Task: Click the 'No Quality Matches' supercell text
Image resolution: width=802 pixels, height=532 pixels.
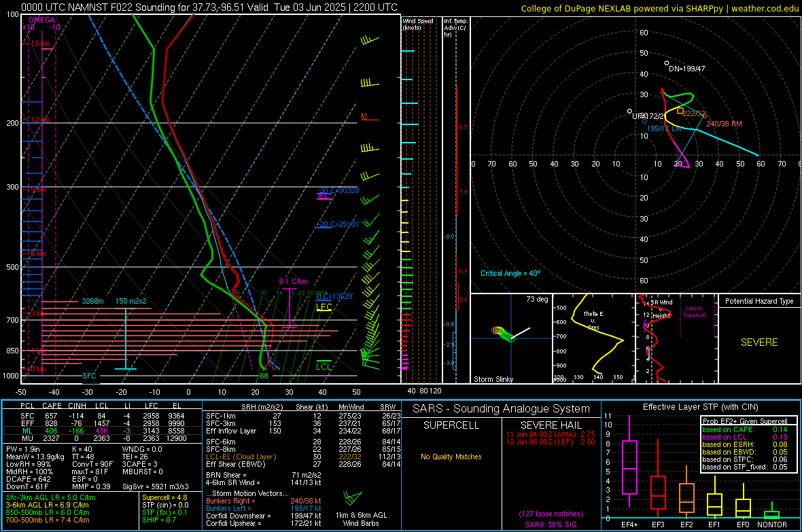Action: pos(451,457)
